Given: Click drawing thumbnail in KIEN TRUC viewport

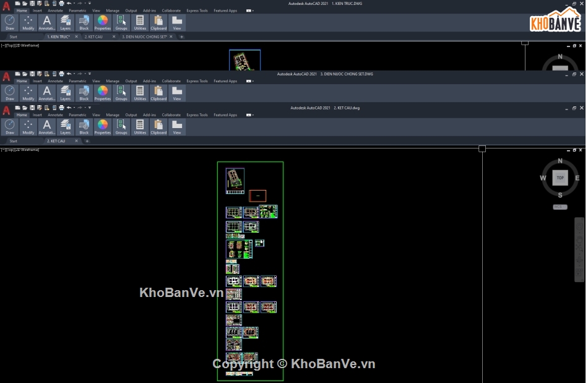Looking at the screenshot, I should pos(244,61).
